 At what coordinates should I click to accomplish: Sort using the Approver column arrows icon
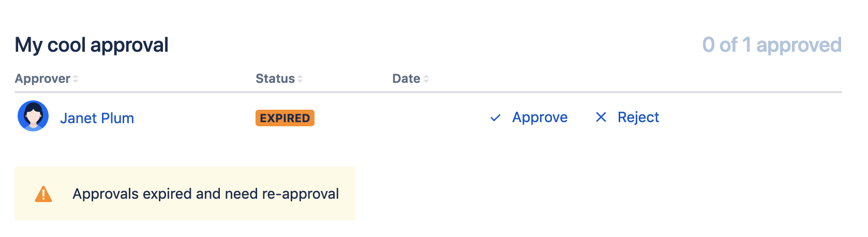tap(76, 79)
